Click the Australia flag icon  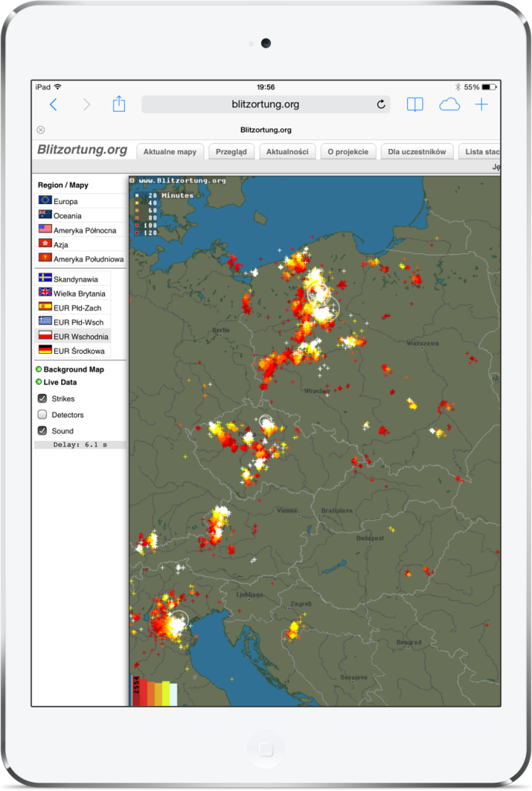point(45,214)
